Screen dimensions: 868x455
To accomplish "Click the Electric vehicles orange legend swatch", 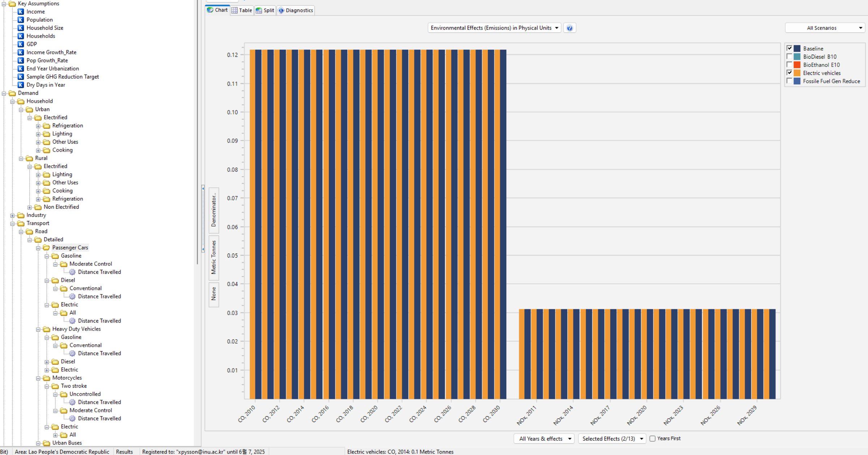I will tap(797, 73).
